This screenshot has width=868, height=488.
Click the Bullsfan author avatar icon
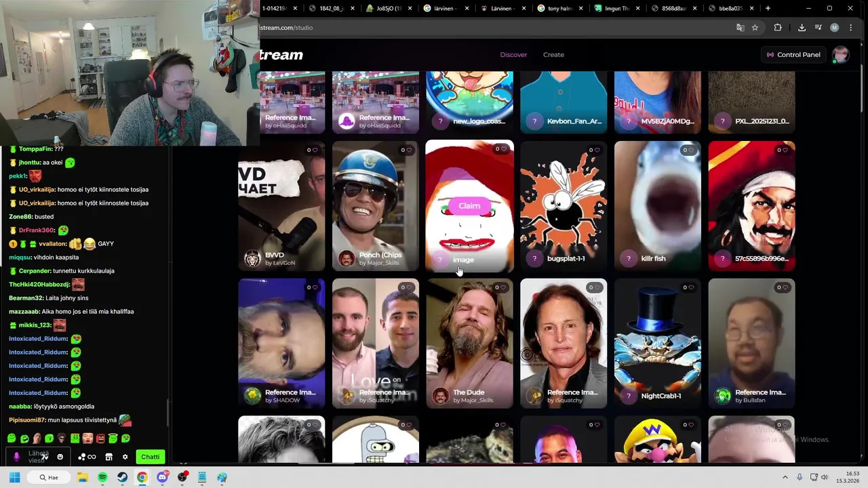[723, 396]
